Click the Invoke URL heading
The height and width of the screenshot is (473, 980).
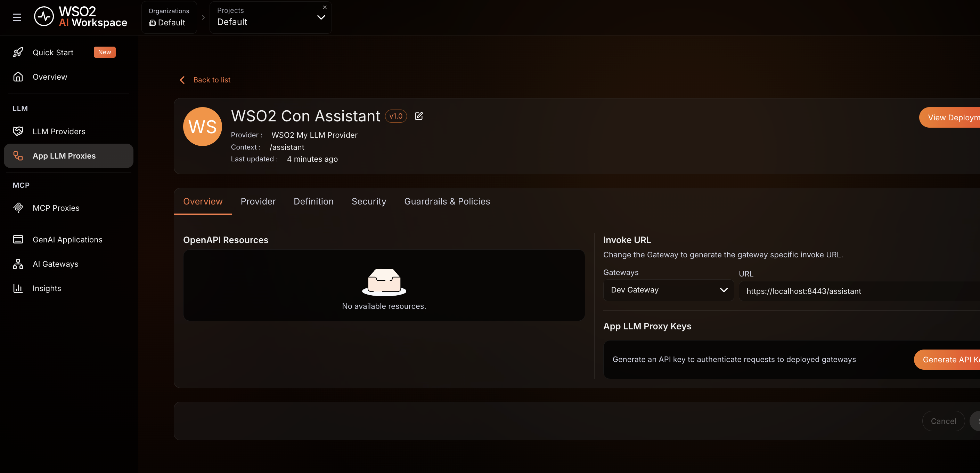tap(627, 240)
